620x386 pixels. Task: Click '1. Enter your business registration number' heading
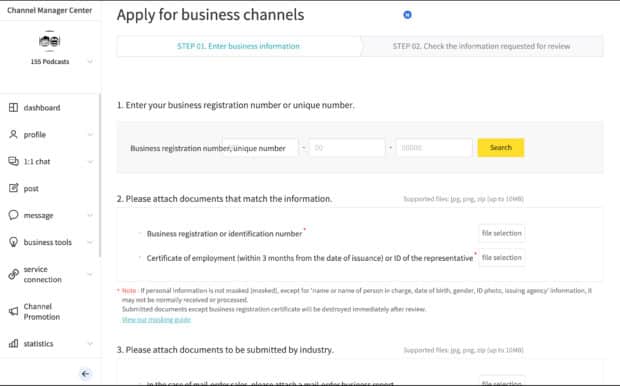(x=236, y=105)
